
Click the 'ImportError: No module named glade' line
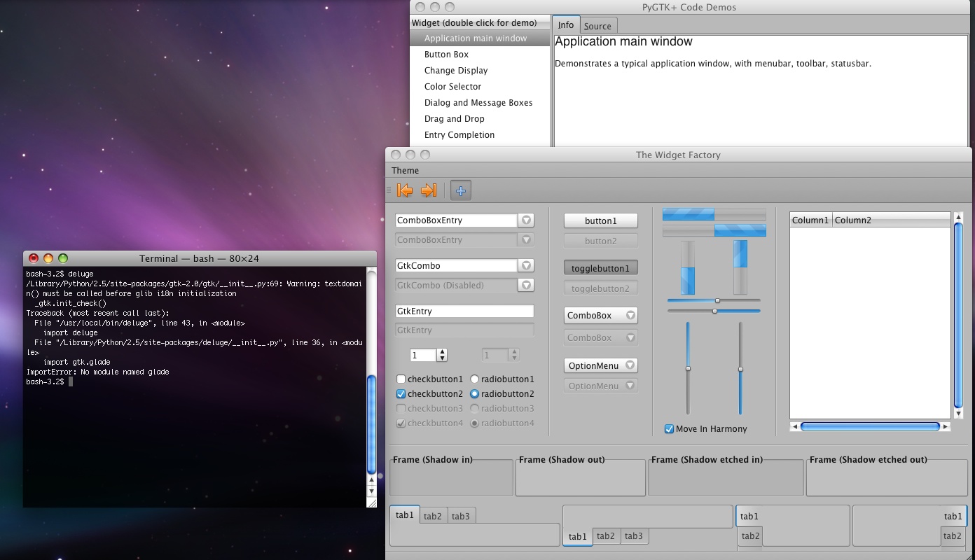coord(98,372)
